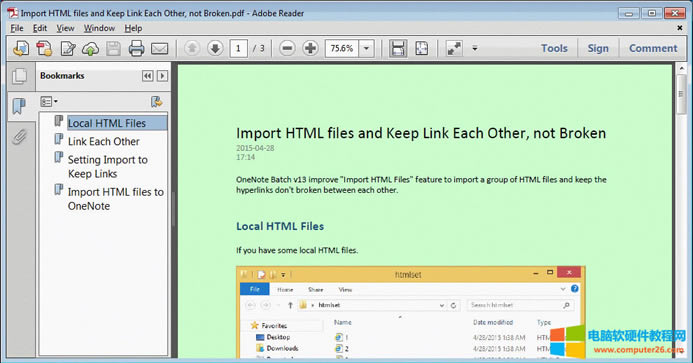This screenshot has width=693, height=363.
Task: Expand read mode toolbar dropdown arrow
Action: coord(475,48)
